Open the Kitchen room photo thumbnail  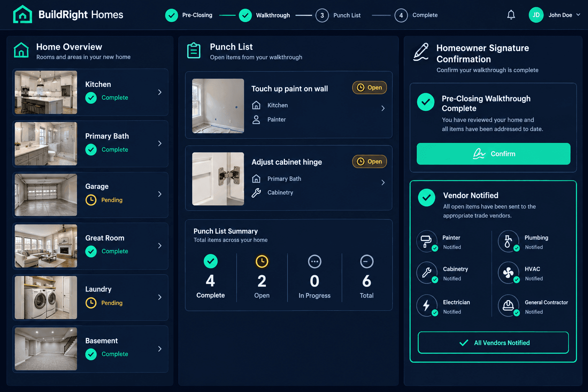46,92
